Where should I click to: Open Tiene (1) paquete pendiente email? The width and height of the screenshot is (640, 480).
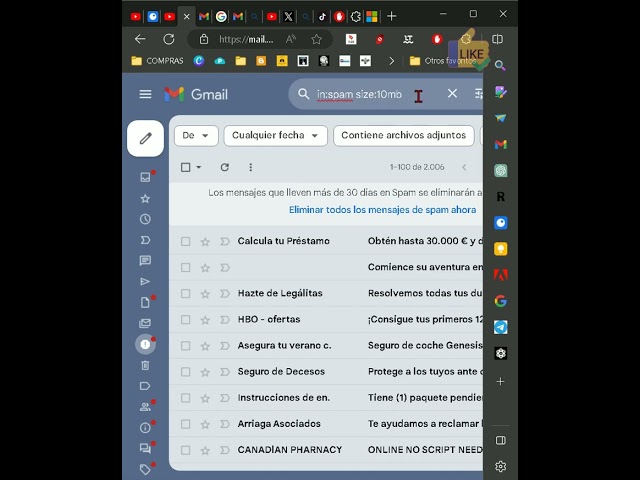point(326,398)
